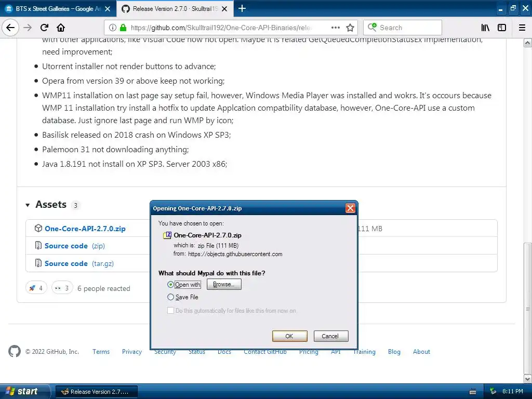Cancel the Opening file dialog
Image resolution: width=532 pixels, height=399 pixels.
point(330,336)
